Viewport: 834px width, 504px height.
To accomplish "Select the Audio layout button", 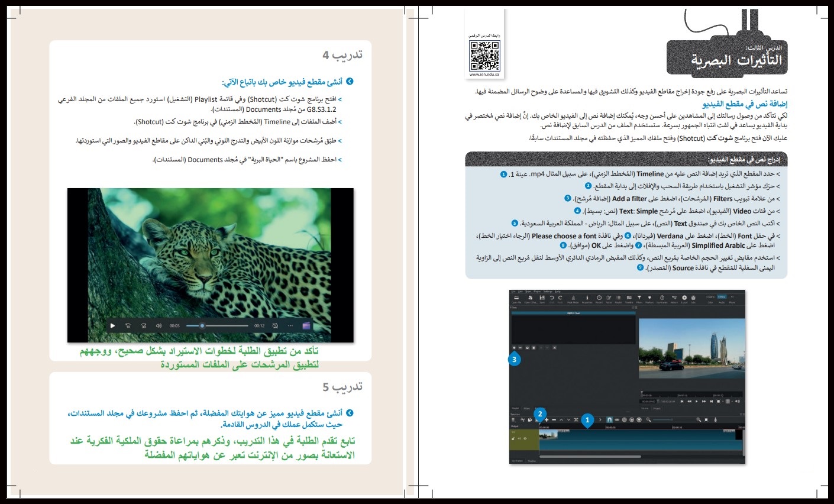I will [722, 302].
